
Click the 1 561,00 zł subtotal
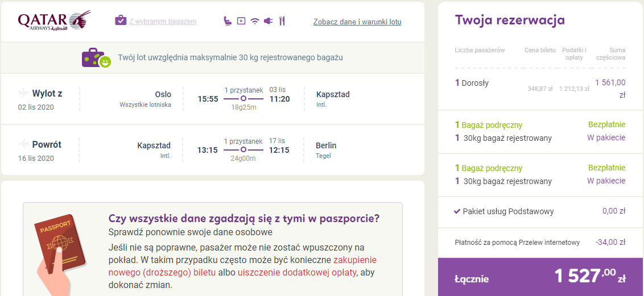[610, 89]
